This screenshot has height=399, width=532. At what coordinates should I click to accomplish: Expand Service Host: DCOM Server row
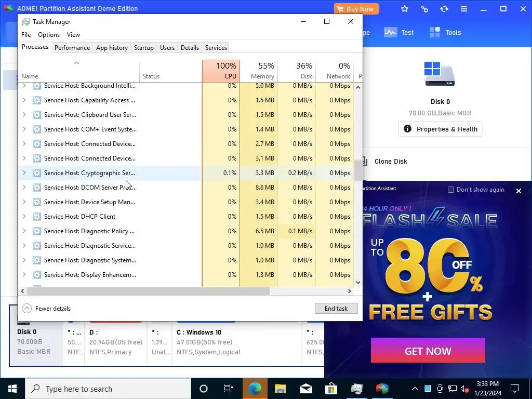[24, 187]
